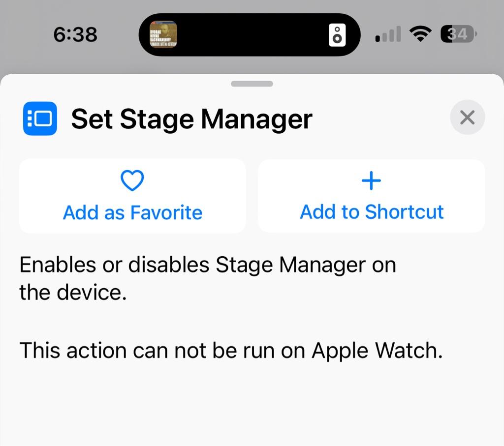Tap the heart icon to favorite
Screen dimensions: 504x446
point(132,181)
